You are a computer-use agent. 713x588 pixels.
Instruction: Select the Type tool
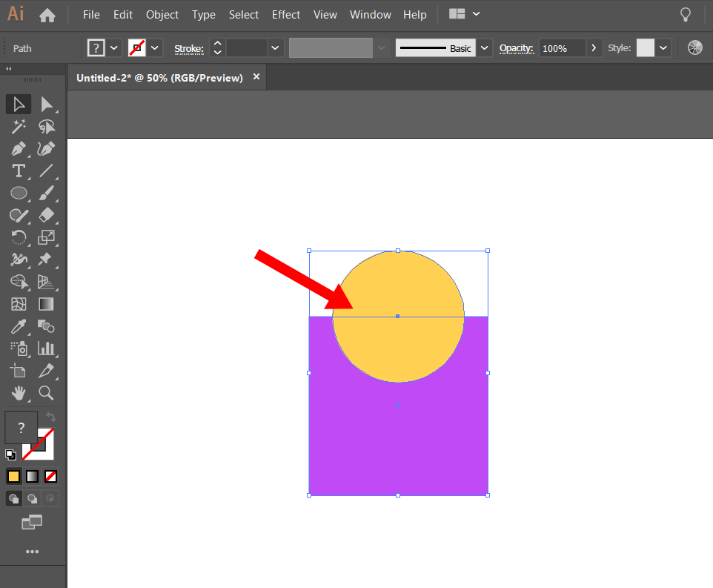point(18,171)
